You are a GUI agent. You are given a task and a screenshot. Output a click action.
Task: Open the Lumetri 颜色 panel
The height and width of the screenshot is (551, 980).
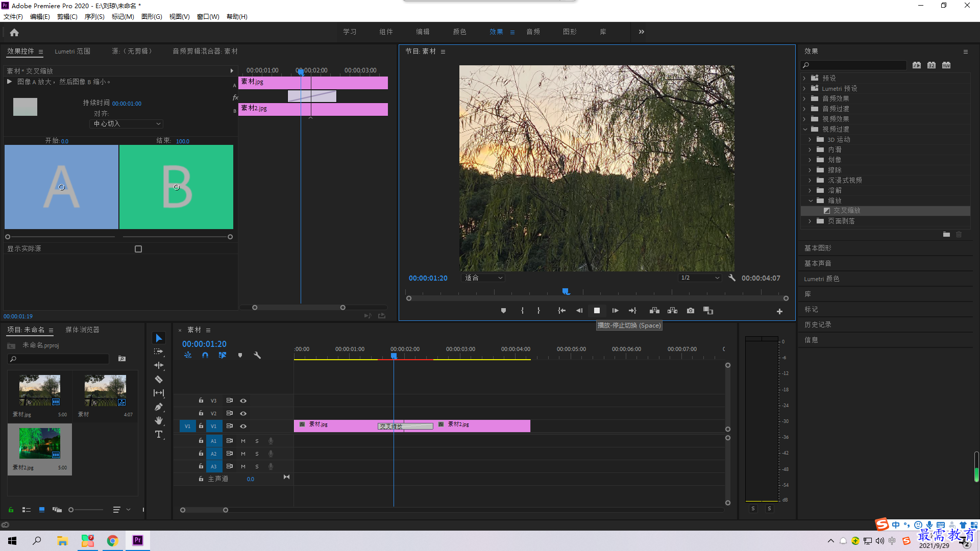(821, 279)
